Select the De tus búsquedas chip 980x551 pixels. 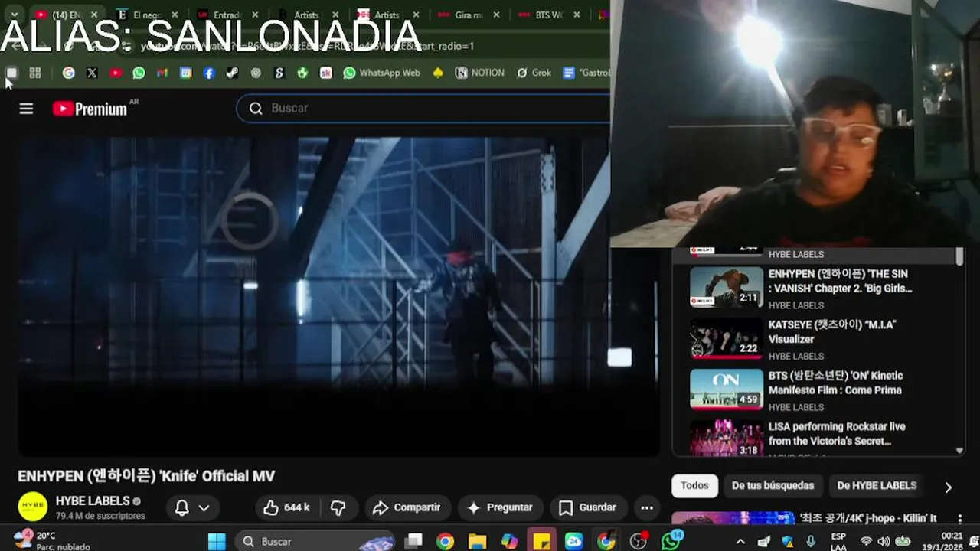(x=773, y=486)
